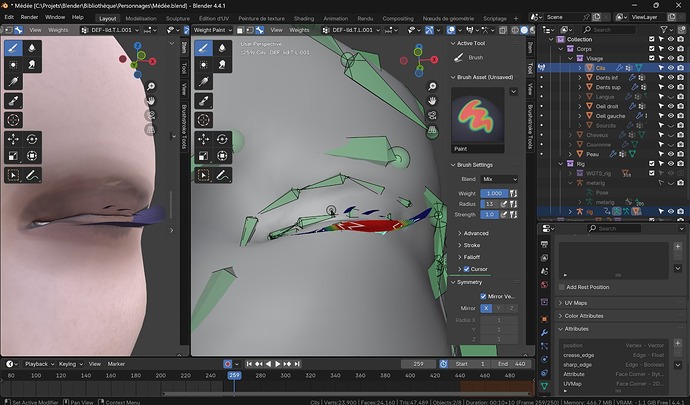690x405 pixels.
Task: Select the Select Box tool in right viewport
Action: coord(203,175)
